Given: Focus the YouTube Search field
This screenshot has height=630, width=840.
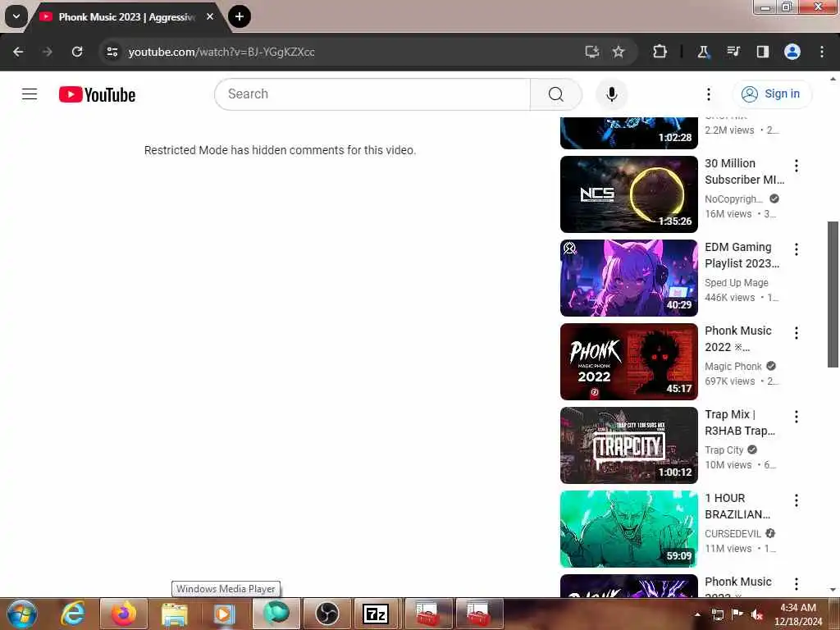Looking at the screenshot, I should [372, 94].
